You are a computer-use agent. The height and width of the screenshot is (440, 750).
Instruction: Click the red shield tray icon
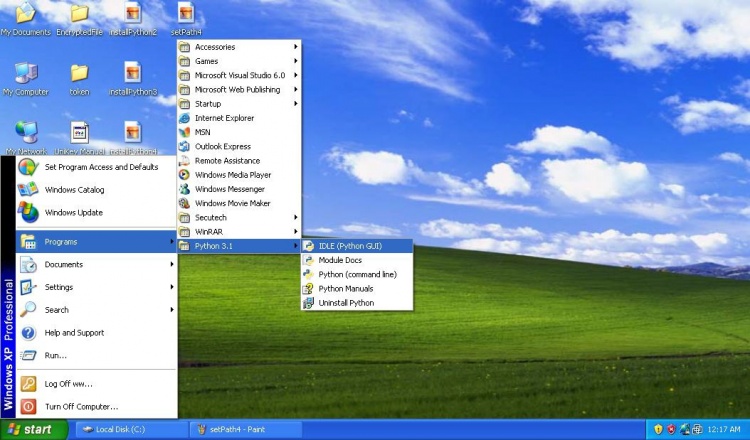(x=671, y=429)
